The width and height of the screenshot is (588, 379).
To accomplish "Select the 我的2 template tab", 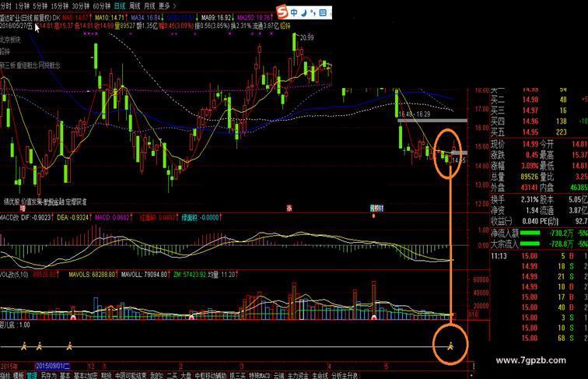I will click(157, 375).
